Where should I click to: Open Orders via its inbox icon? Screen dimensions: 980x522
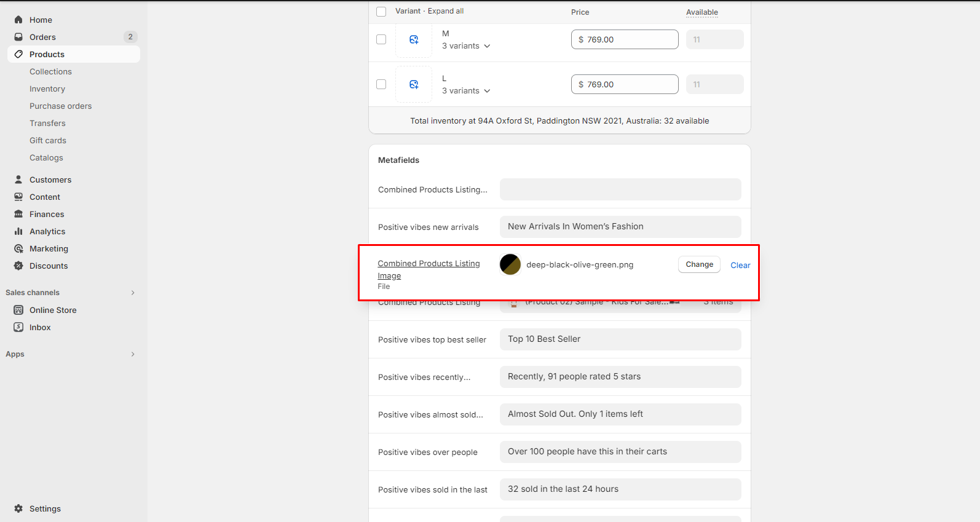point(18,37)
